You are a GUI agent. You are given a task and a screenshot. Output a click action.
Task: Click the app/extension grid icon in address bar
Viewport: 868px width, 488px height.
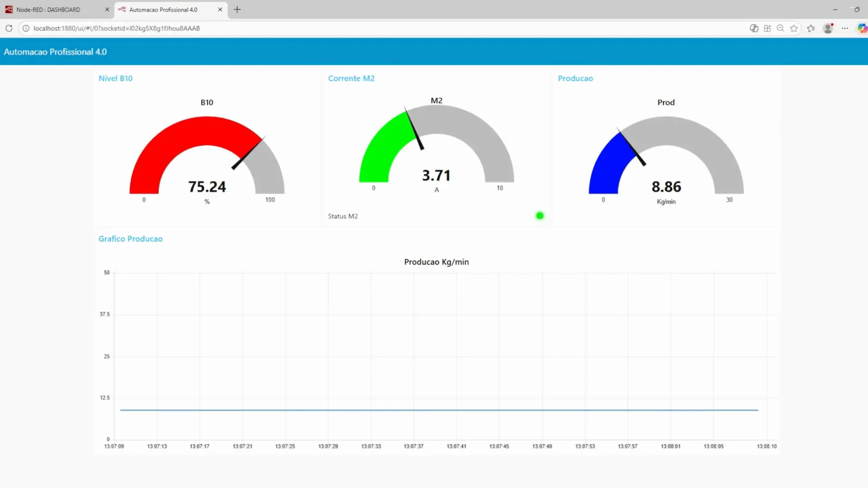[767, 28]
